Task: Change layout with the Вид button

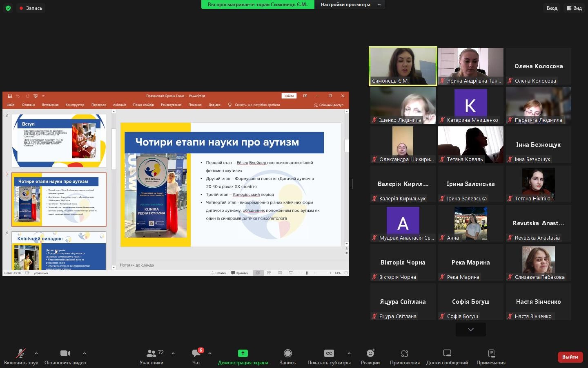Action: pyautogui.click(x=575, y=8)
